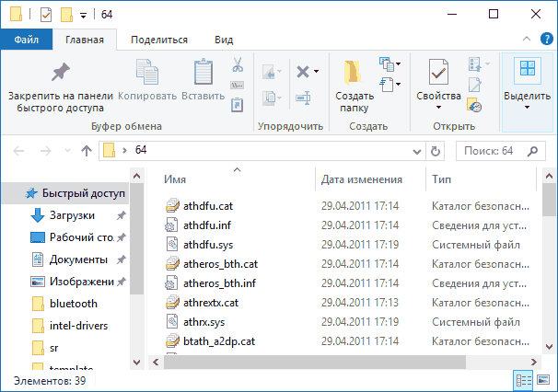Click the Rename icon in Упорядочить
Image resolution: width=558 pixels, height=392 pixels.
click(x=303, y=98)
